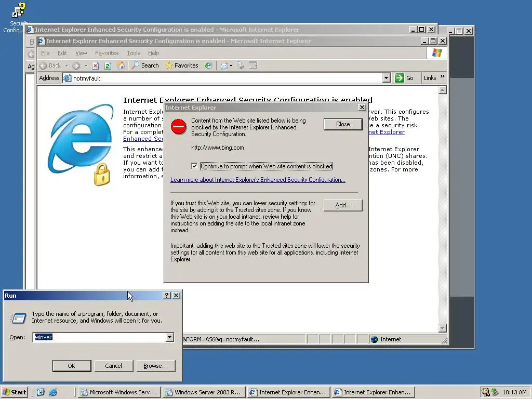Click the red blocked-content stop icon
This screenshot has height=399, width=532.
tap(179, 127)
